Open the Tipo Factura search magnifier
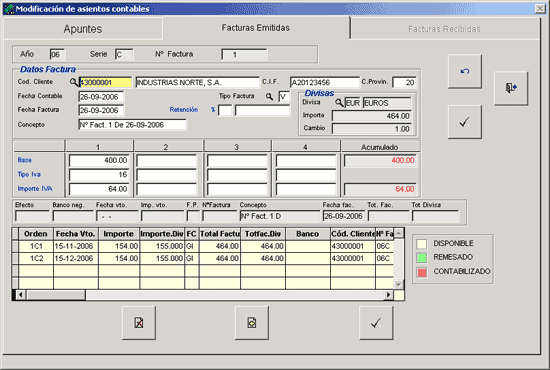 point(269,96)
